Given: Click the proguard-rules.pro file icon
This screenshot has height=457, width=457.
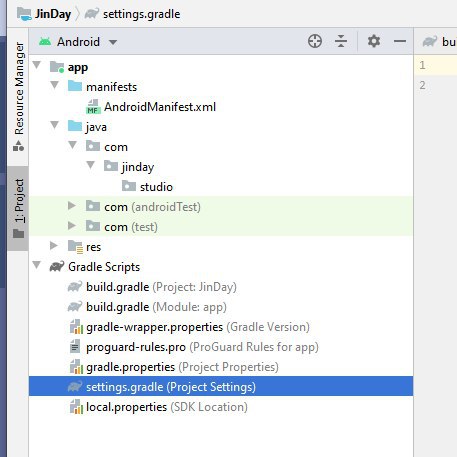Looking at the screenshot, I should (75, 346).
